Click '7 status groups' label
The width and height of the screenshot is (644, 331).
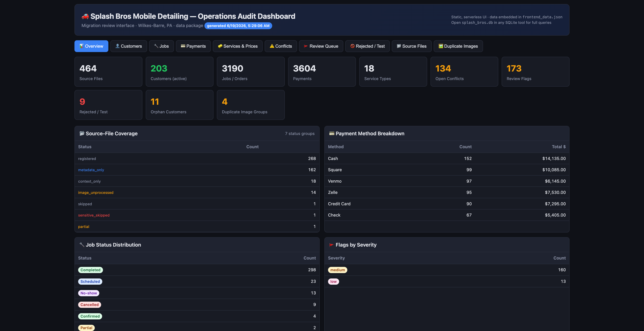[300, 134]
